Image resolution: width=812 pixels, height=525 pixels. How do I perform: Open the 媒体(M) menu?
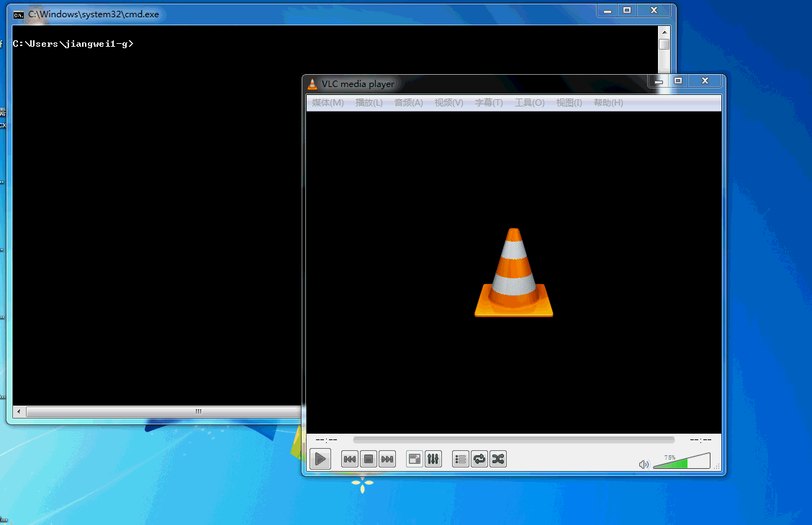(328, 103)
